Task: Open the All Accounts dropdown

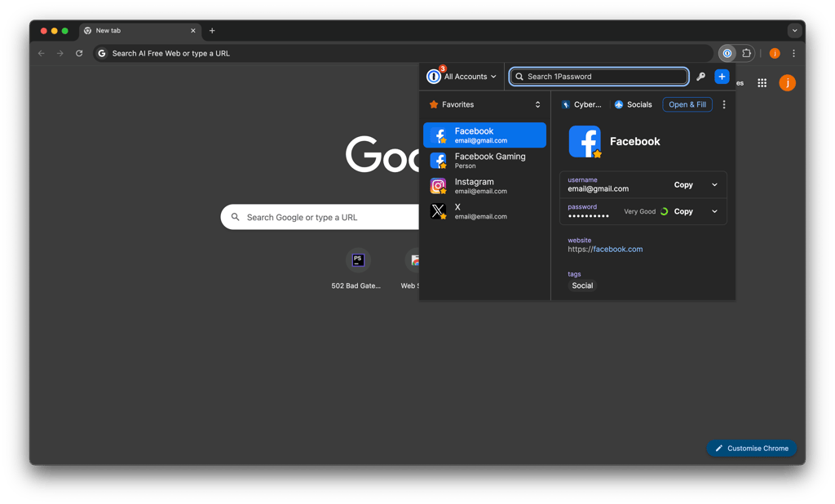Action: (x=462, y=77)
